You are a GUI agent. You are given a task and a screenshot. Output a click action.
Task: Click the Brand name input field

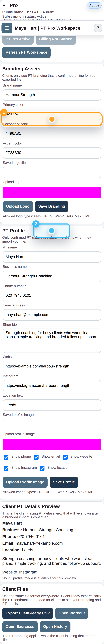[x=52, y=95]
